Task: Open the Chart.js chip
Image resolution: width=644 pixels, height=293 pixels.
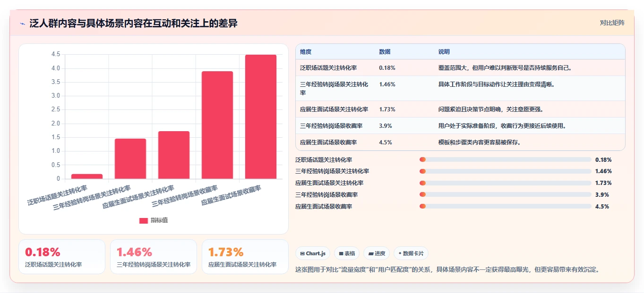Action: pyautogui.click(x=313, y=253)
